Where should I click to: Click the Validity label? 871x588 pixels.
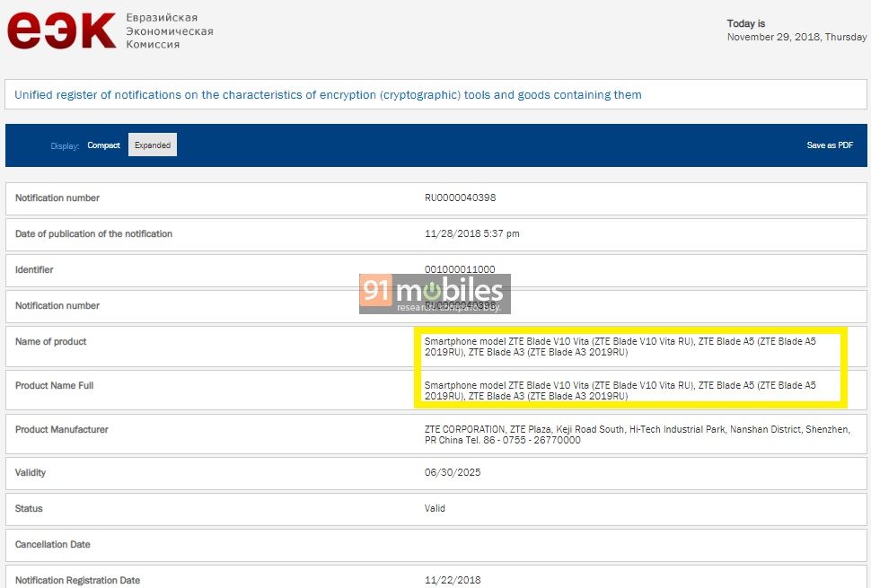30,472
